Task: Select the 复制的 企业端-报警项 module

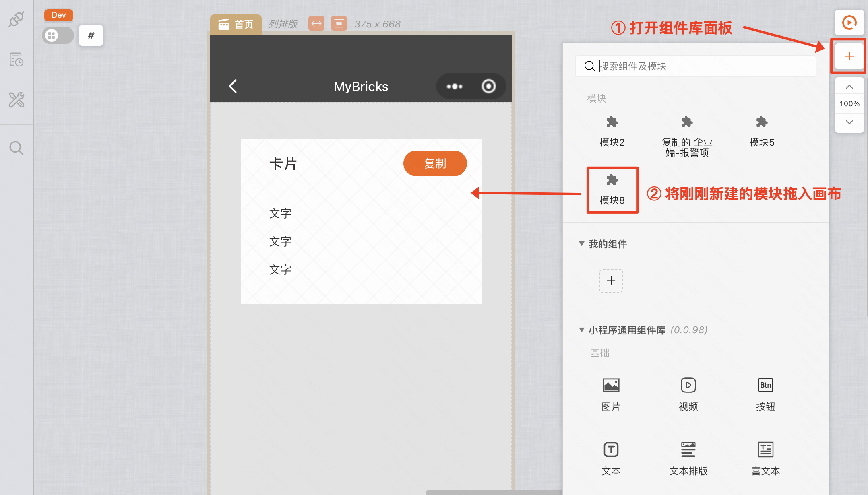Action: point(687,136)
